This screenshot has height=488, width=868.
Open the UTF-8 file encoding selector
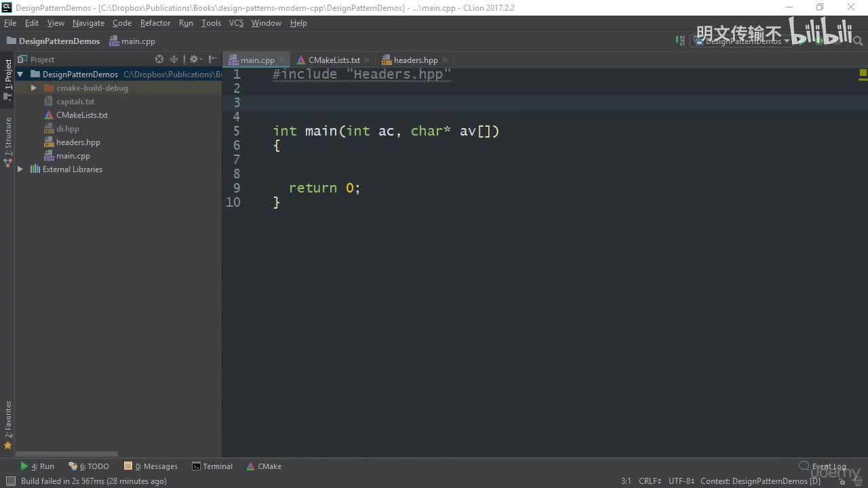[x=682, y=481]
